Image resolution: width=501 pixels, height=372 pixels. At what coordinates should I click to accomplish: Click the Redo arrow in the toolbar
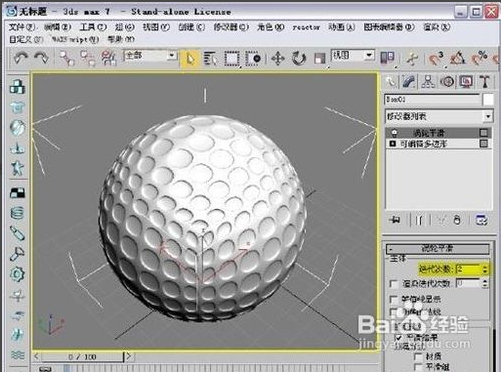[x=41, y=58]
